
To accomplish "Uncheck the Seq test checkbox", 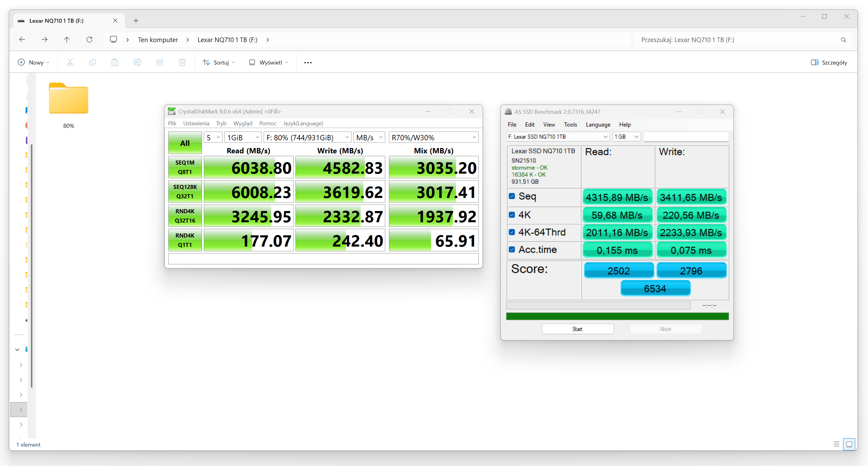I will pos(512,196).
